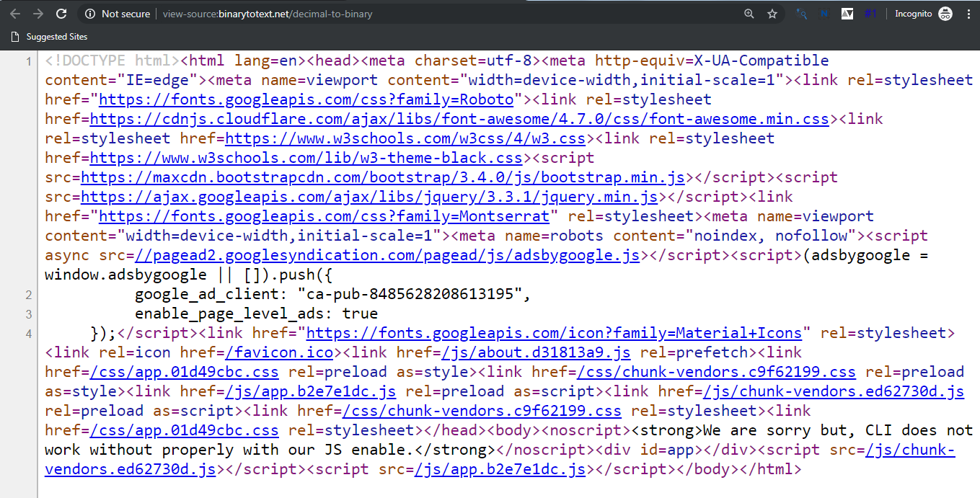The width and height of the screenshot is (980, 498).
Task: Open the Suggested Sites bookmark
Action: pos(50,37)
